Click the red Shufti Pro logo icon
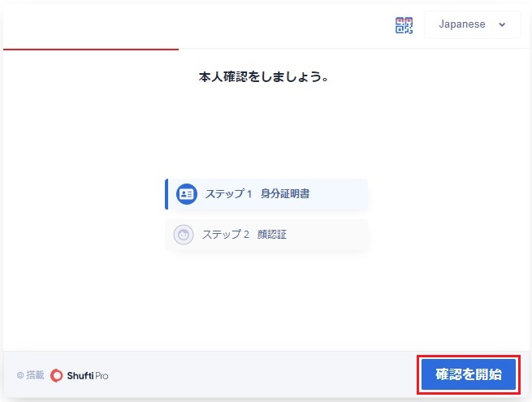Screen dimensions: 532x402 tap(56, 375)
